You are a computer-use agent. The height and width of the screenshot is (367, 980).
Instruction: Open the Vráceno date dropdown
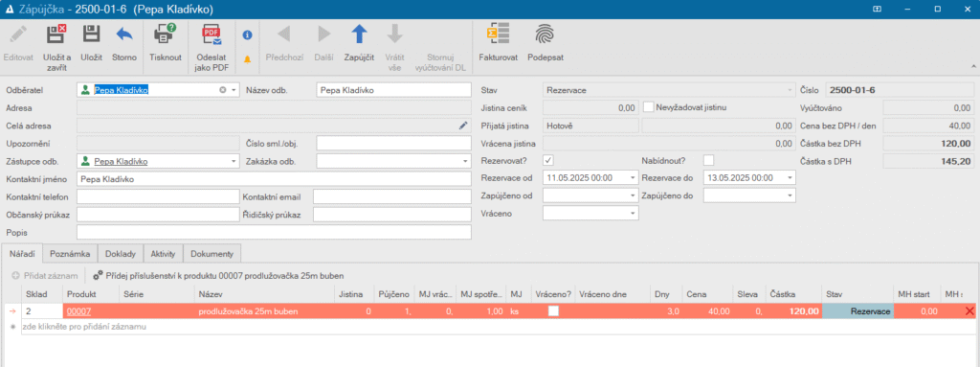point(634,214)
